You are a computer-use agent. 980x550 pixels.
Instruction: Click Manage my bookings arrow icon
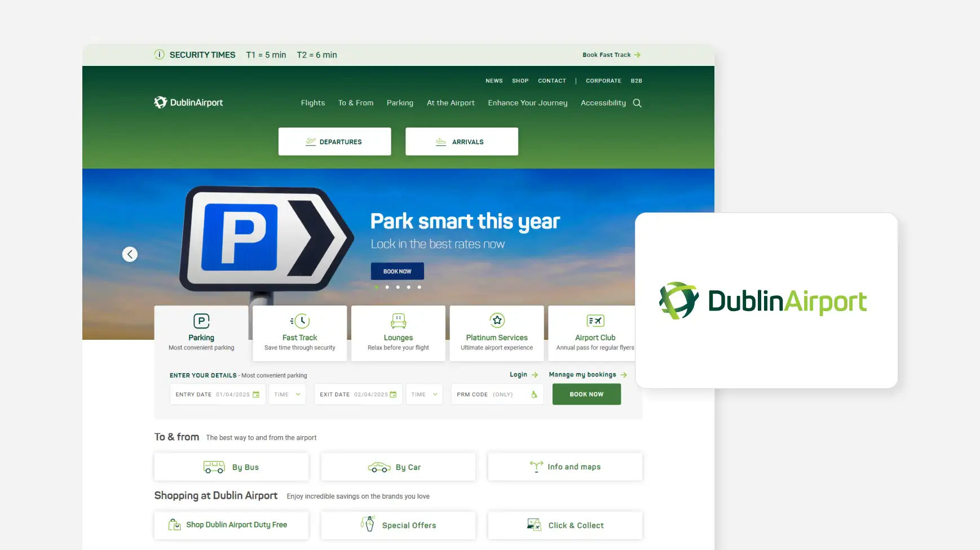point(624,375)
